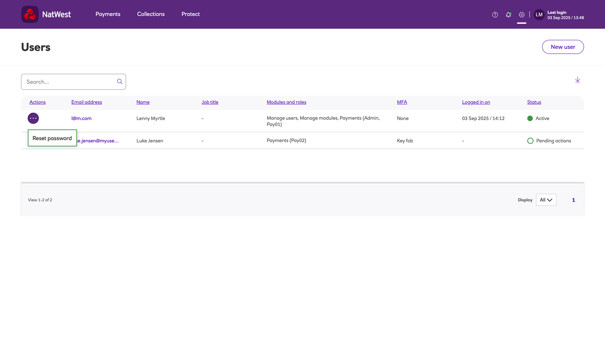Open notifications bell icon

508,15
